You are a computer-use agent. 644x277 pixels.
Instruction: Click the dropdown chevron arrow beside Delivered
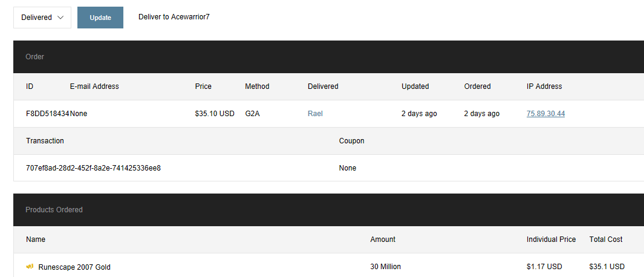(60, 18)
